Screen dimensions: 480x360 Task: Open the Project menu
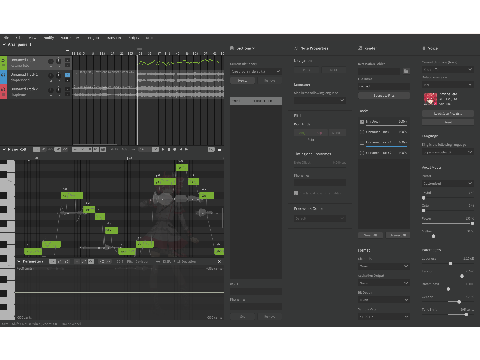93,38
